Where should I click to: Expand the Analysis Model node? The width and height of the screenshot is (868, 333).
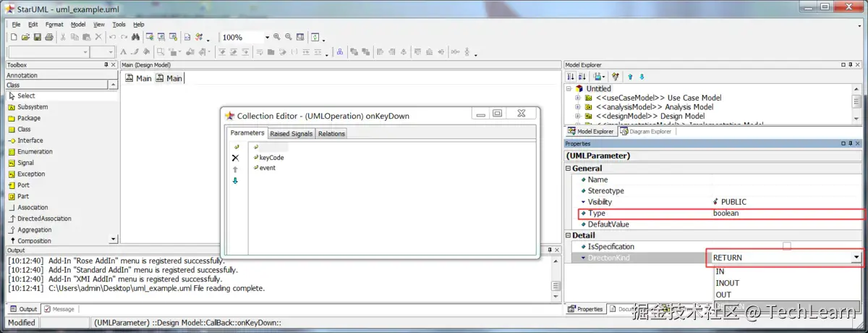tap(578, 107)
